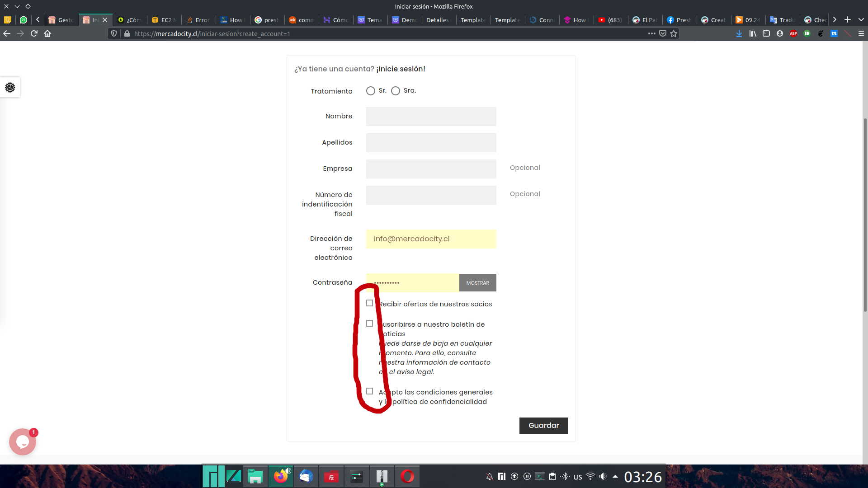Open the Library bookmarks icon
868x488 pixels.
pyautogui.click(x=753, y=33)
